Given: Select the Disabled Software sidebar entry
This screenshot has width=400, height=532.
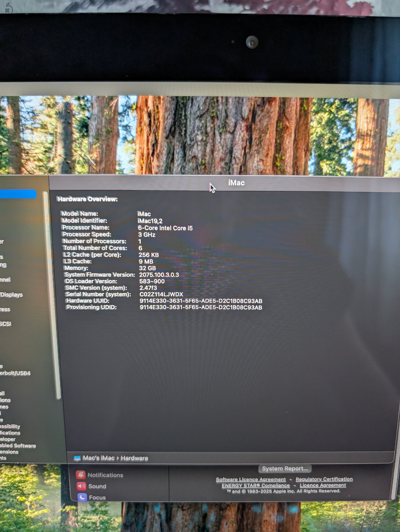Looking at the screenshot, I should pyautogui.click(x=18, y=445).
